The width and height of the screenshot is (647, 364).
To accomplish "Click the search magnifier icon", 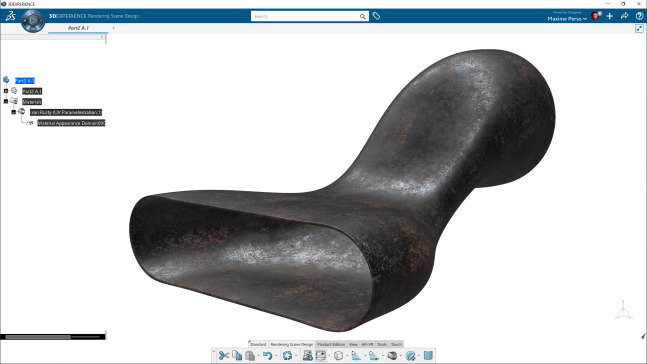I will 362,17.
